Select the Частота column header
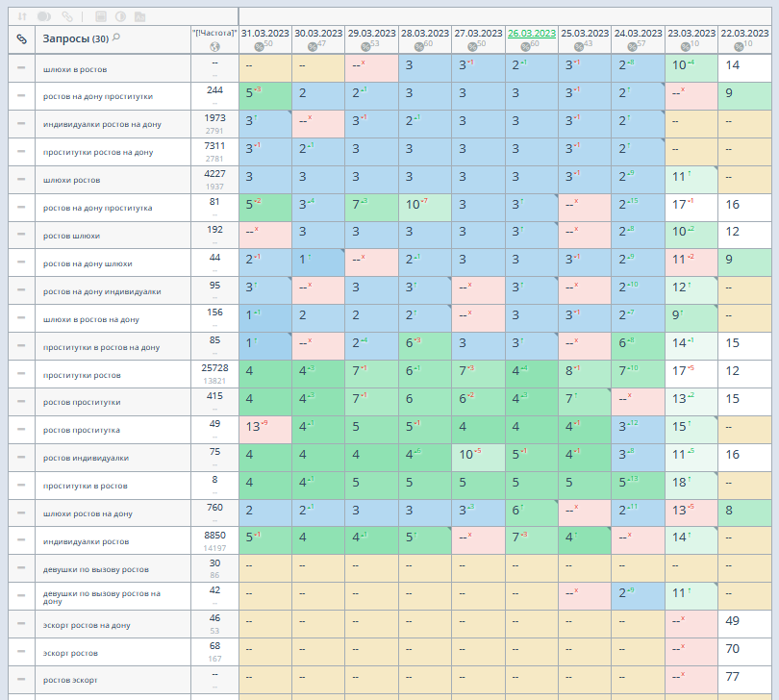The height and width of the screenshot is (700, 779). pyautogui.click(x=214, y=33)
